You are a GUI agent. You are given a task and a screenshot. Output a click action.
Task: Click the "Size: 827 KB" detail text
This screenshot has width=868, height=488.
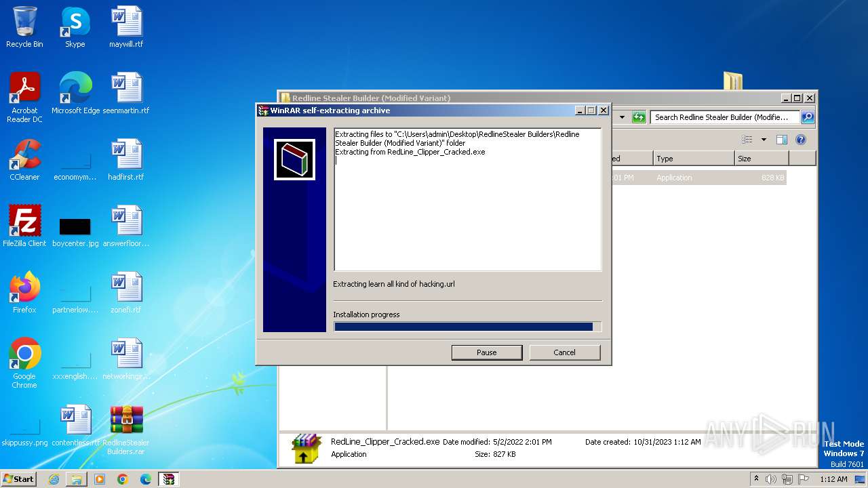tap(495, 454)
